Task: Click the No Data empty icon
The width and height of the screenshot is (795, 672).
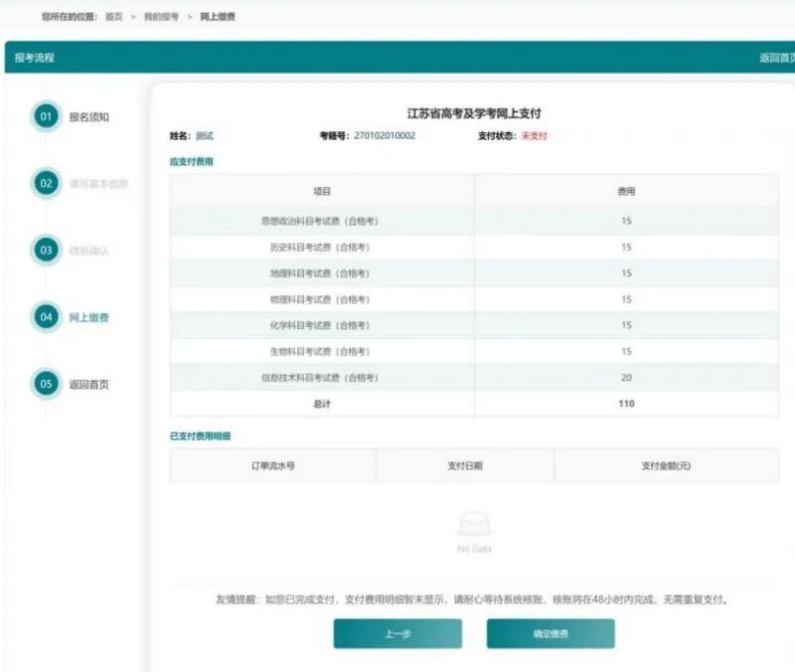Action: tap(474, 524)
